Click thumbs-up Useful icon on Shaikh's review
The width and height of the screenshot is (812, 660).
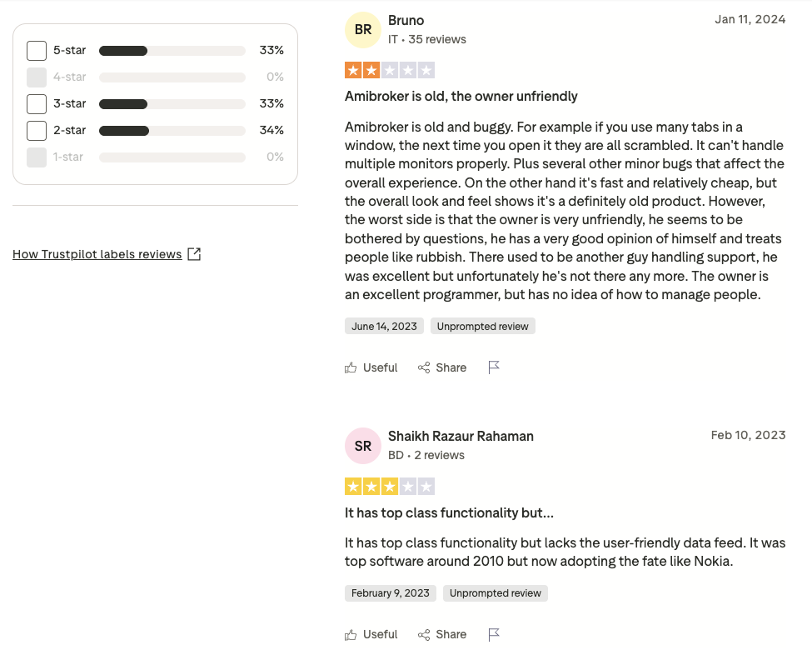click(351, 635)
